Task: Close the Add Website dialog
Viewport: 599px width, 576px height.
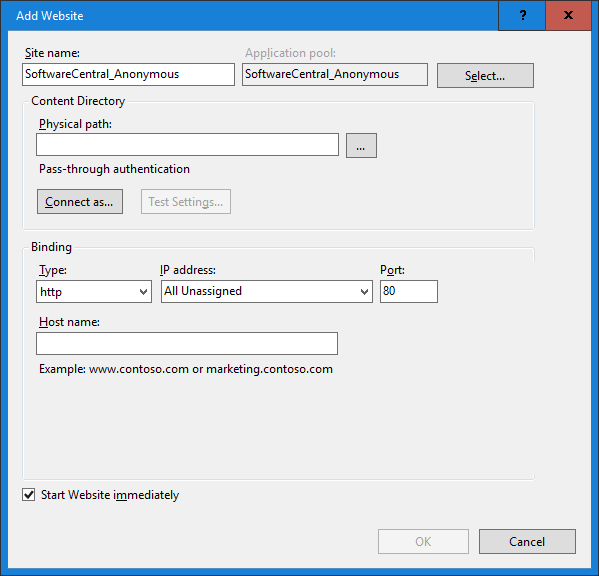Action: tap(568, 15)
